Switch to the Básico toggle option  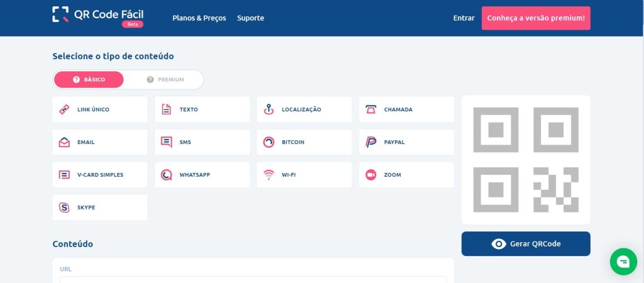89,80
